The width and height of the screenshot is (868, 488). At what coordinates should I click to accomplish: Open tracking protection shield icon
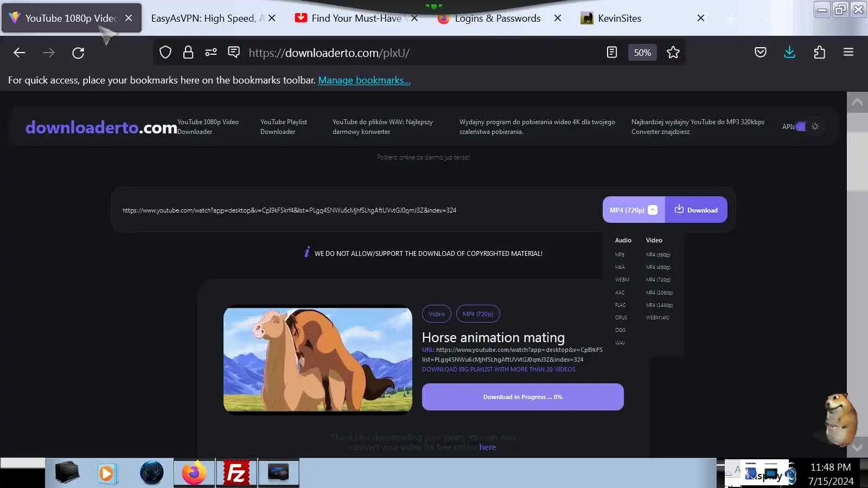coord(165,53)
